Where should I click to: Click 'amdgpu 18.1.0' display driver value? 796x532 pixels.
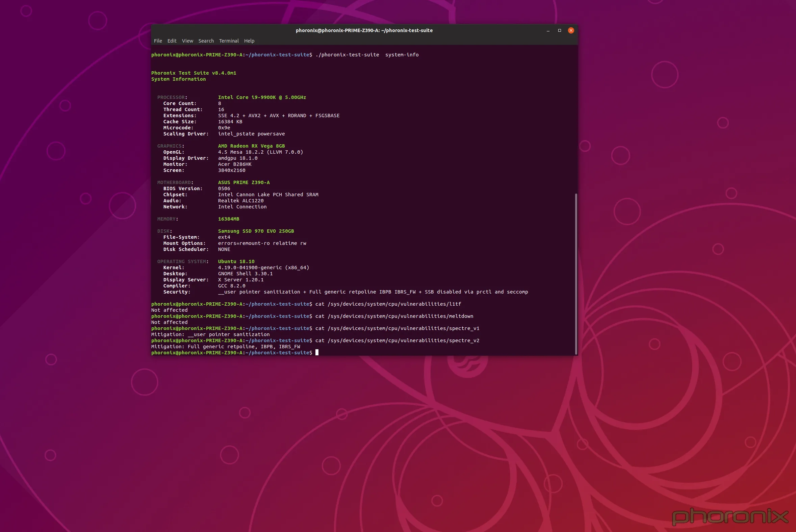coord(238,158)
